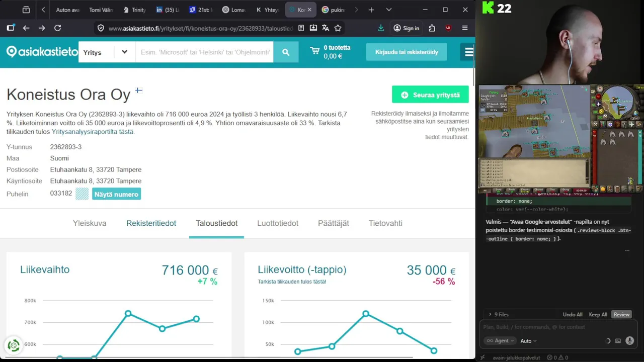Open the Auto model dropdown
Image resolution: width=644 pixels, height=362 pixels.
[x=528, y=341]
